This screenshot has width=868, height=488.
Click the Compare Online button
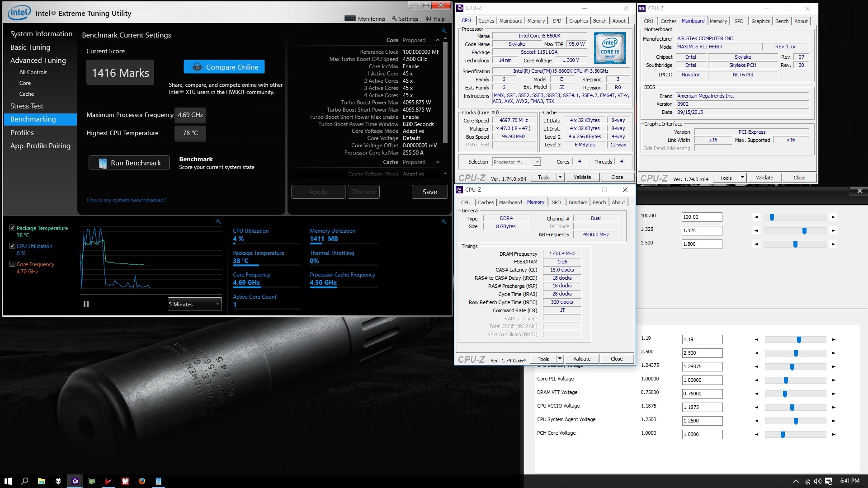point(224,67)
